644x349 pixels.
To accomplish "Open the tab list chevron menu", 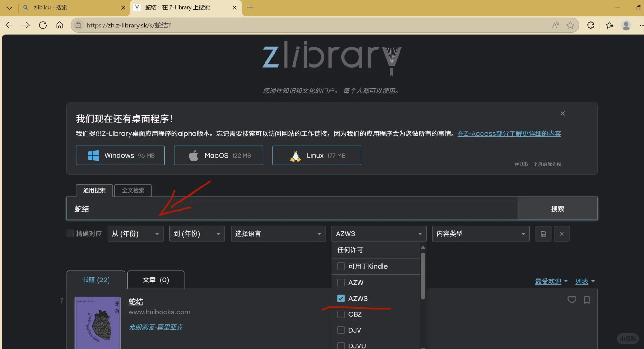I will point(9,8).
